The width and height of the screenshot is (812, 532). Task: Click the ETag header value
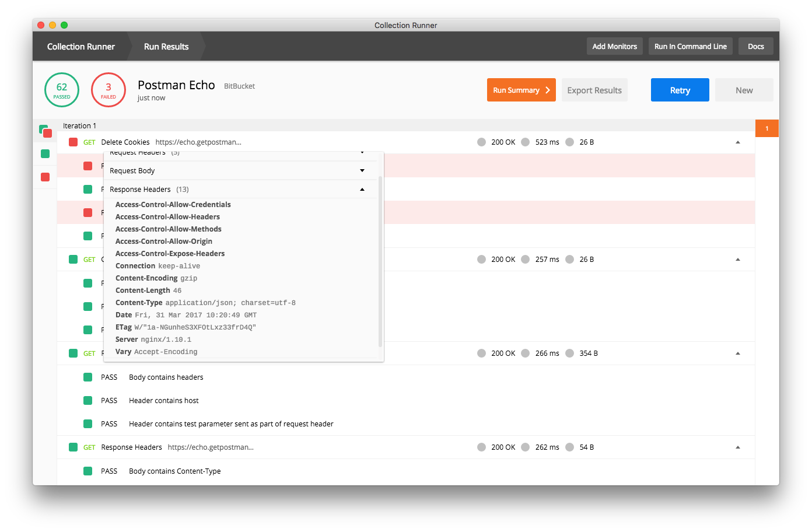click(195, 327)
